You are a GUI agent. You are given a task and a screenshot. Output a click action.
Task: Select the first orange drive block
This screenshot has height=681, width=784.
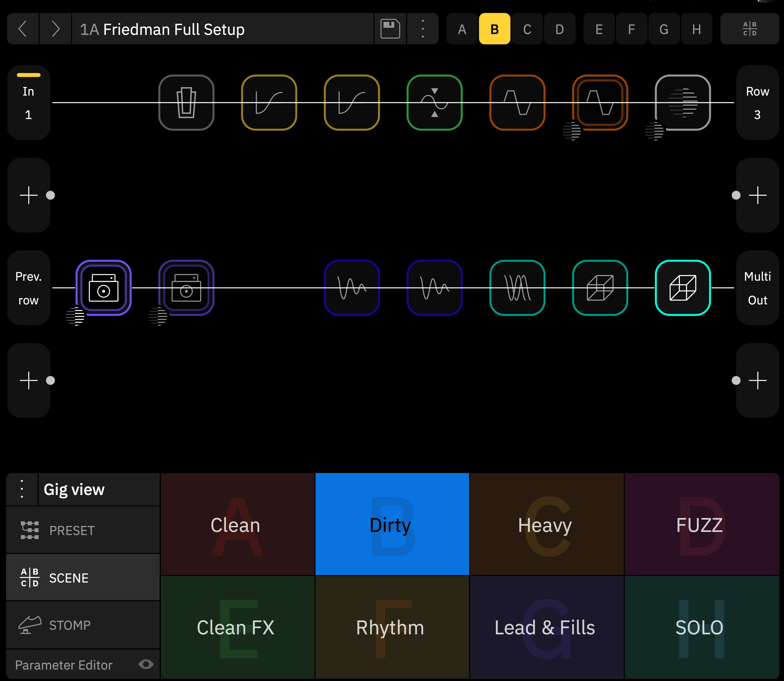(517, 103)
